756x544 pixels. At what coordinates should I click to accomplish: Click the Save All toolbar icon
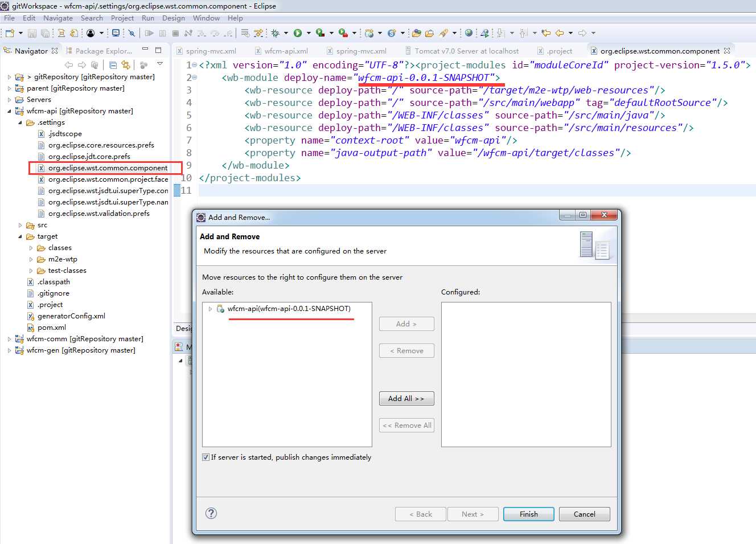45,33
